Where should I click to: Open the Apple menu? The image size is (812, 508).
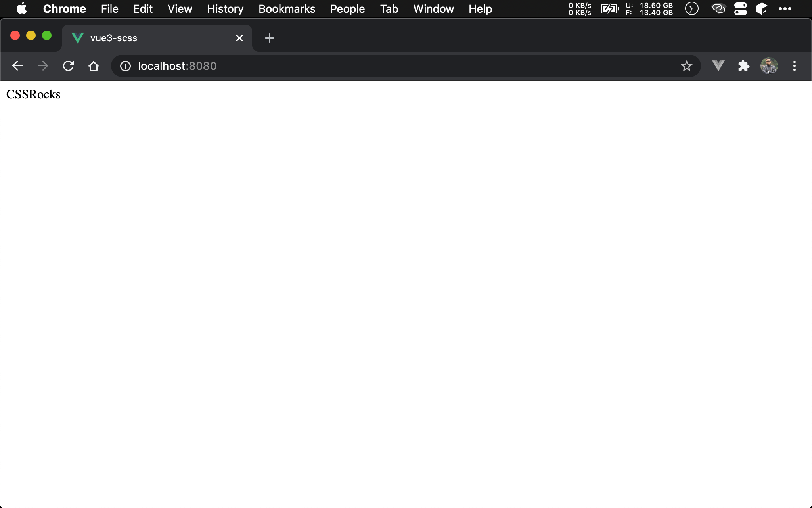point(22,9)
